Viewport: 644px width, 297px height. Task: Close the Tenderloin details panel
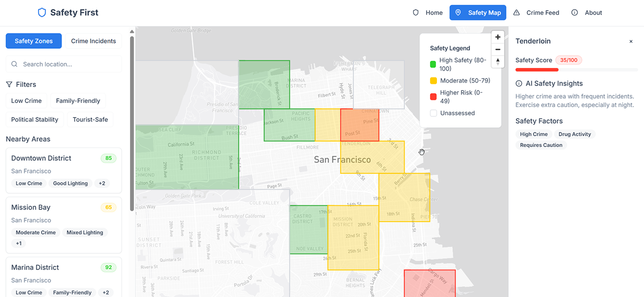point(631,41)
